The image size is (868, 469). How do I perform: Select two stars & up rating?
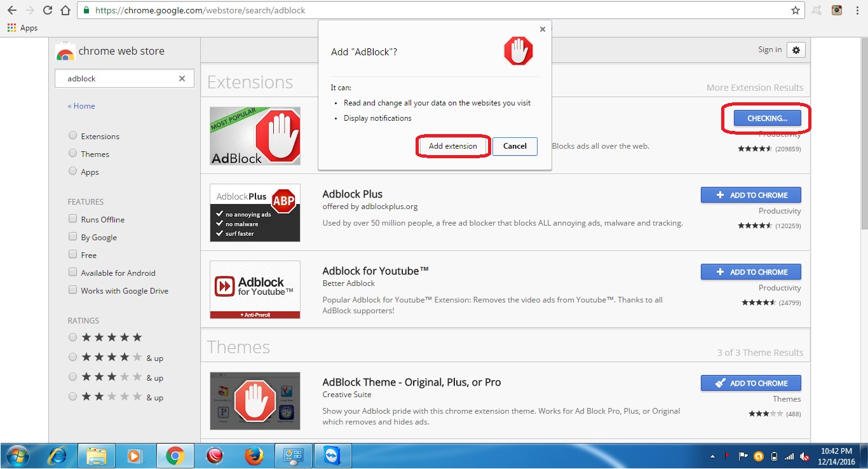72,397
